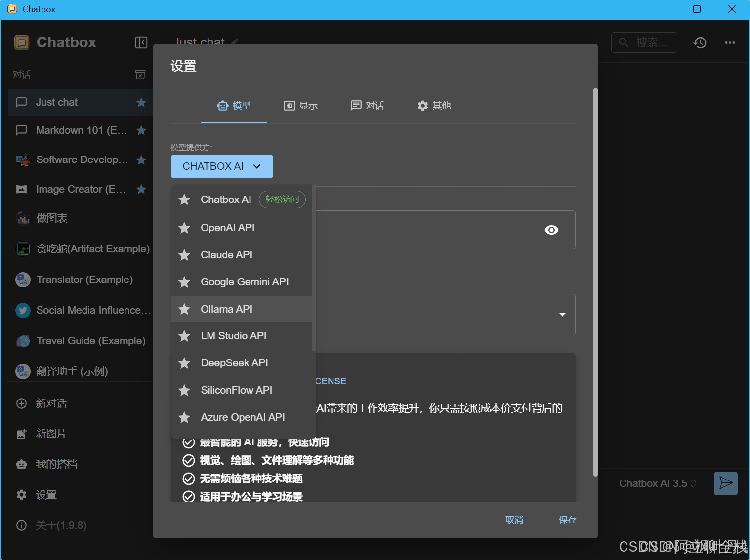Select Azure OpenAI API provider
750x560 pixels.
coord(241,417)
